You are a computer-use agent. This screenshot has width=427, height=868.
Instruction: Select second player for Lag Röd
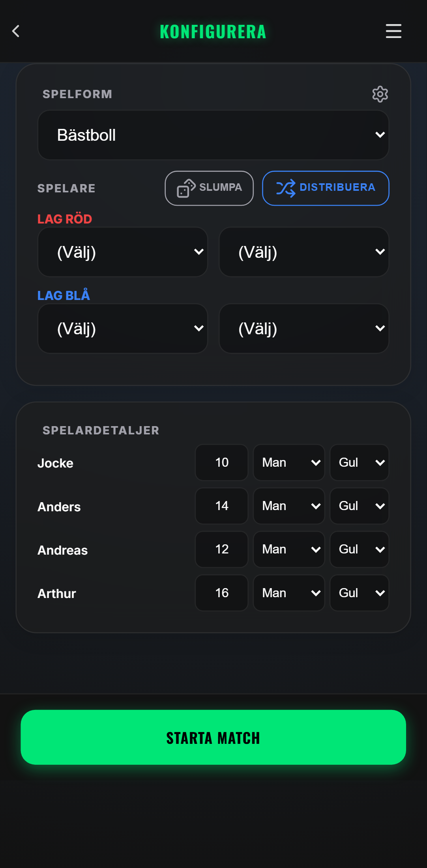pos(304,252)
